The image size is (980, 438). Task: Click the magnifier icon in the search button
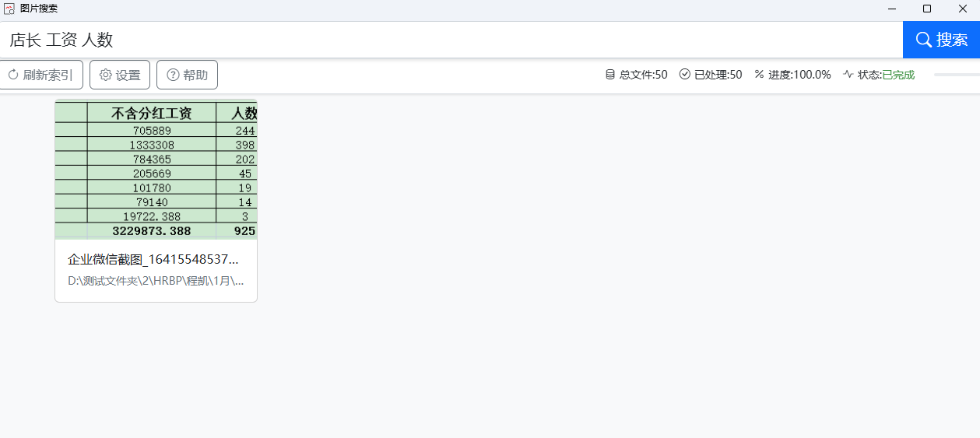(923, 40)
